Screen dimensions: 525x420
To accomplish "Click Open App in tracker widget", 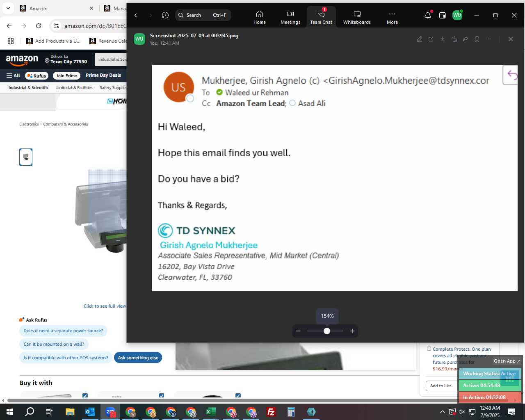I will click(x=507, y=361).
